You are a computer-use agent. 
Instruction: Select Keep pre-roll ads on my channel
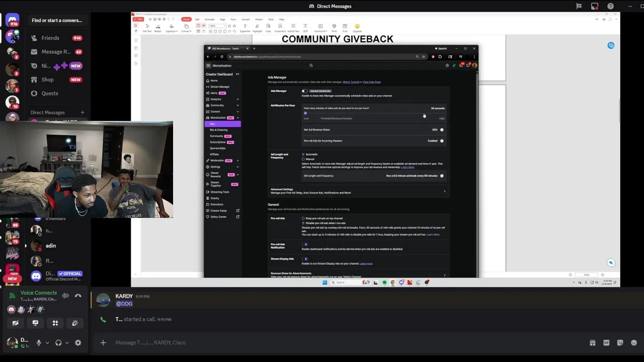coord(303,218)
